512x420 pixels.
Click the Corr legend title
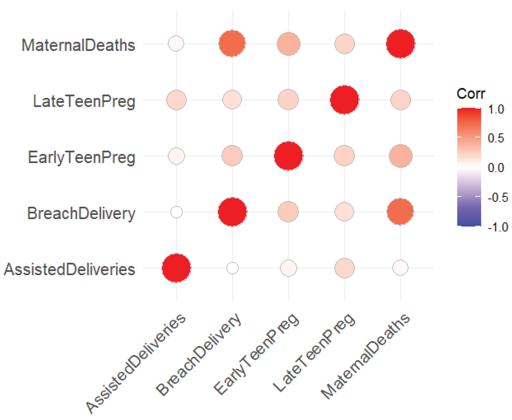point(471,94)
